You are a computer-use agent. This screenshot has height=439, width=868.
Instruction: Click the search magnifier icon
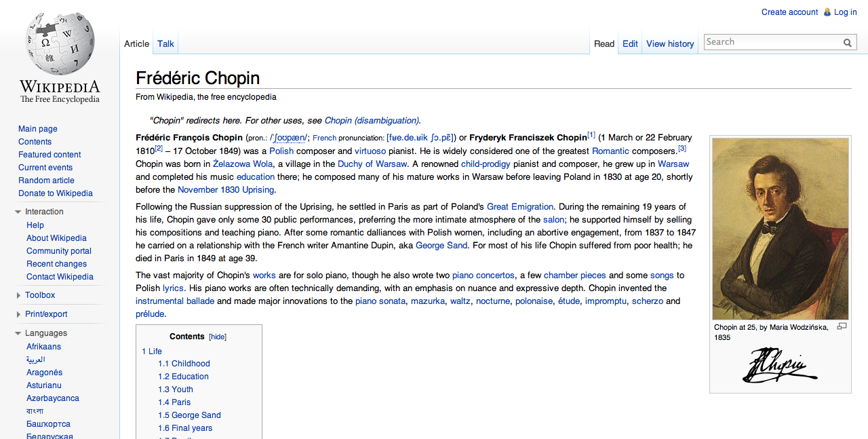[848, 42]
